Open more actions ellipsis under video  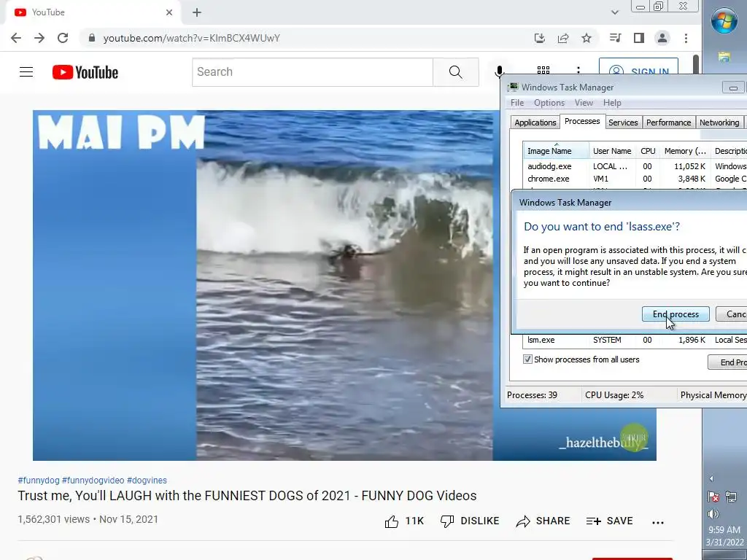click(658, 522)
